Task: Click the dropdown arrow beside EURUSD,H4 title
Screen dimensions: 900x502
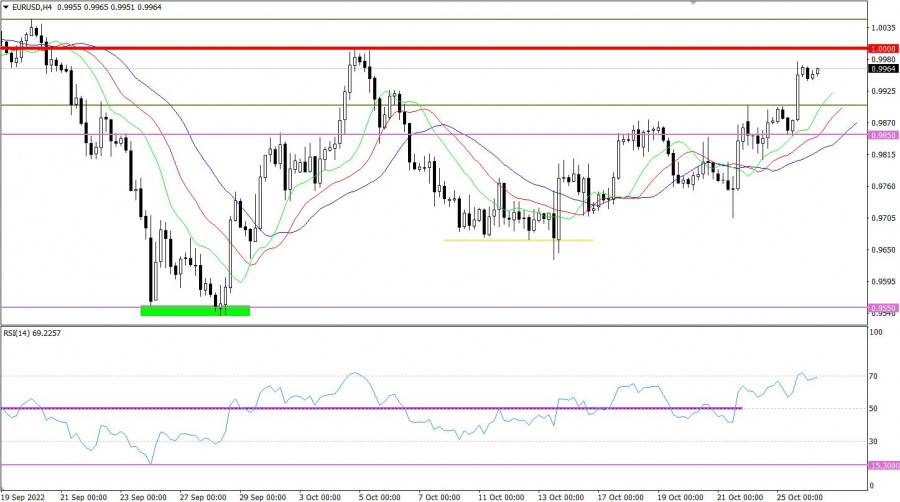Action: 6,7
